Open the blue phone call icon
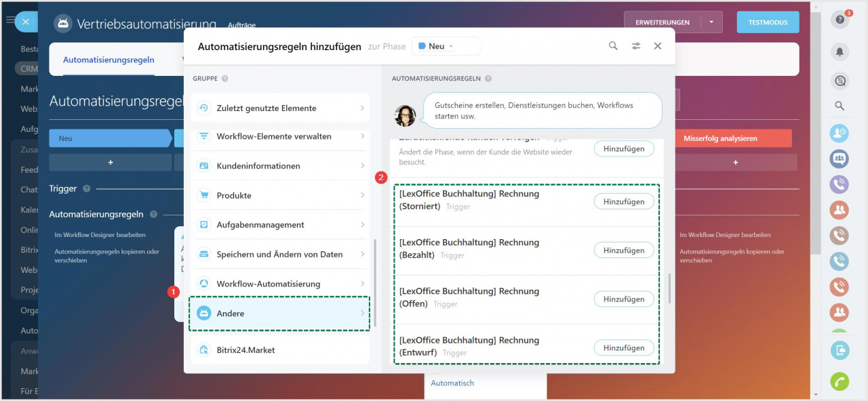The width and height of the screenshot is (868, 401). (840, 261)
